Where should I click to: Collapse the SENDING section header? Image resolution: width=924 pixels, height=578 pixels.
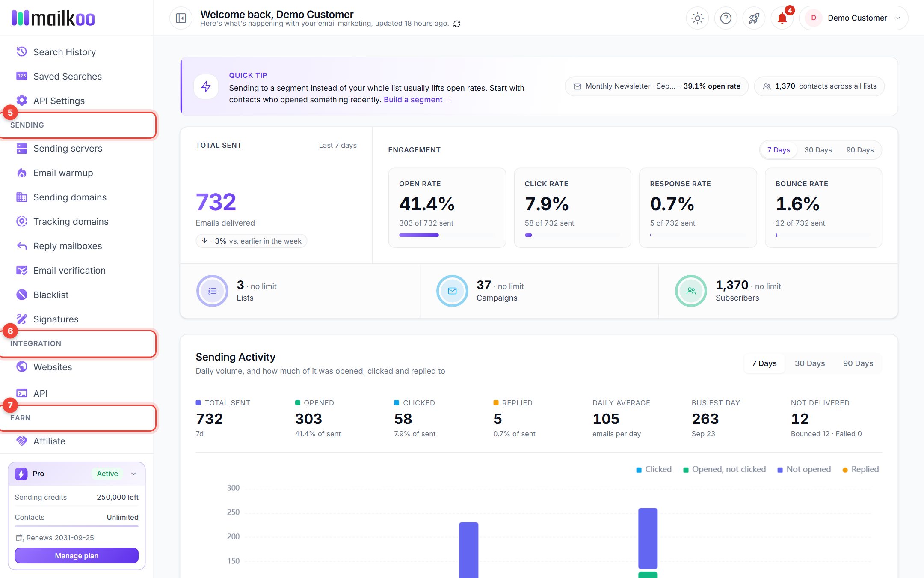click(x=77, y=125)
